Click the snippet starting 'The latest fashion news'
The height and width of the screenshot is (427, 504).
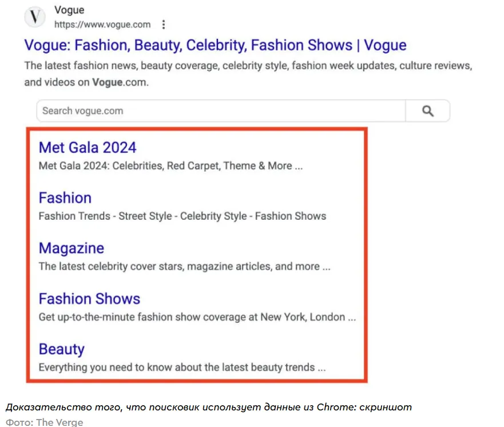point(248,74)
